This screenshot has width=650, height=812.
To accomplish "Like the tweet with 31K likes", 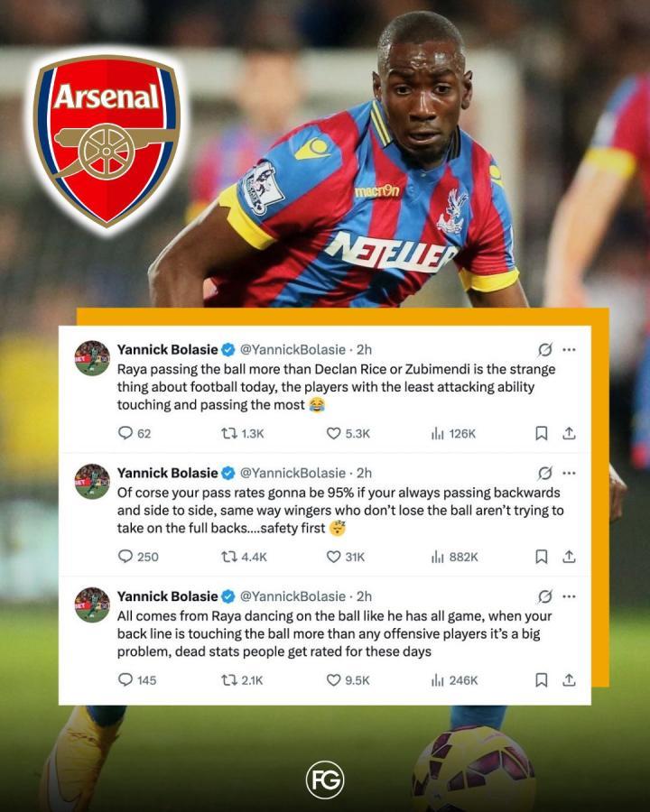I will (345, 557).
